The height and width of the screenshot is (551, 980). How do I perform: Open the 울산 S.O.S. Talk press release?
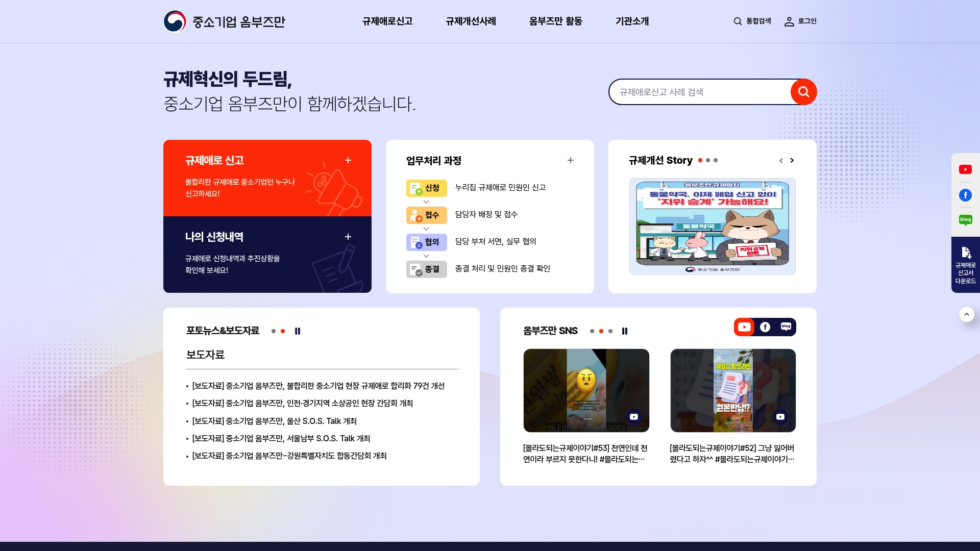coord(274,421)
